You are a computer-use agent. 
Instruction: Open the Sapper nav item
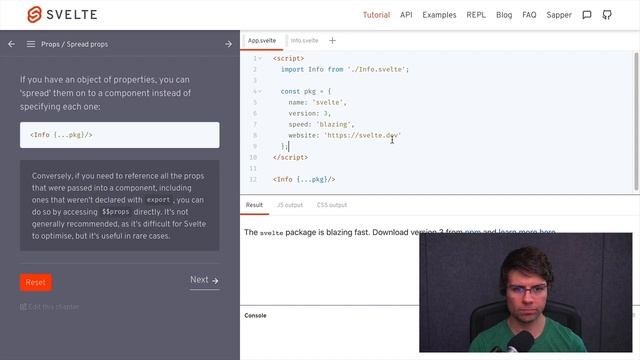(x=559, y=15)
